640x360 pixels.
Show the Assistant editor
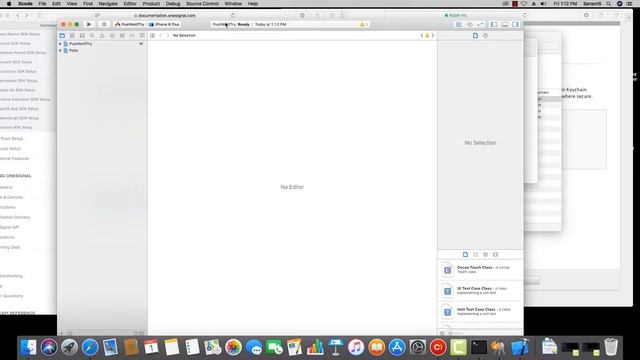[469, 24]
